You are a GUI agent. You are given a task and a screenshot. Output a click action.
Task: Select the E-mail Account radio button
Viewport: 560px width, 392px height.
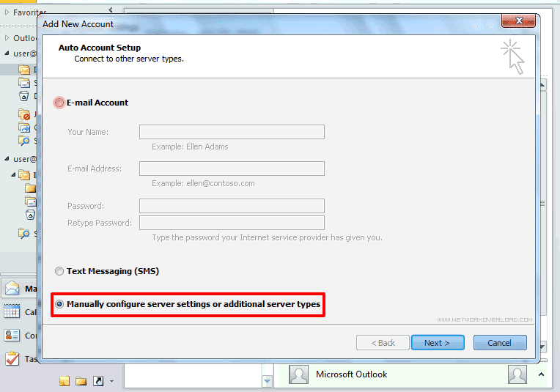[59, 103]
